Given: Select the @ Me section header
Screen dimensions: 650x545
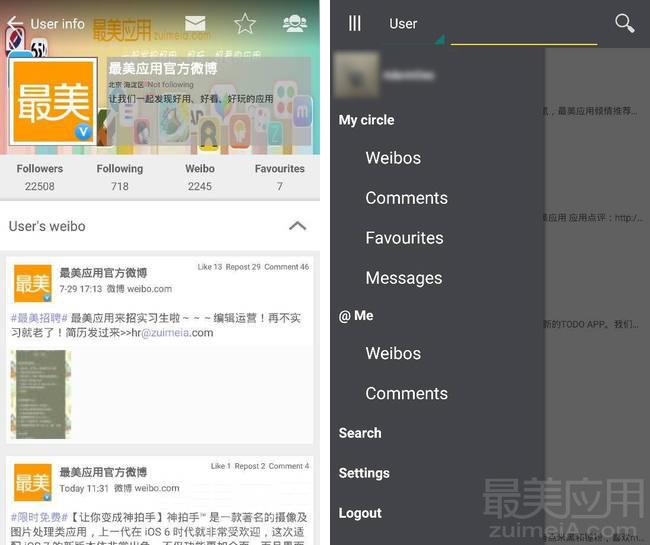Looking at the screenshot, I should 356,316.
